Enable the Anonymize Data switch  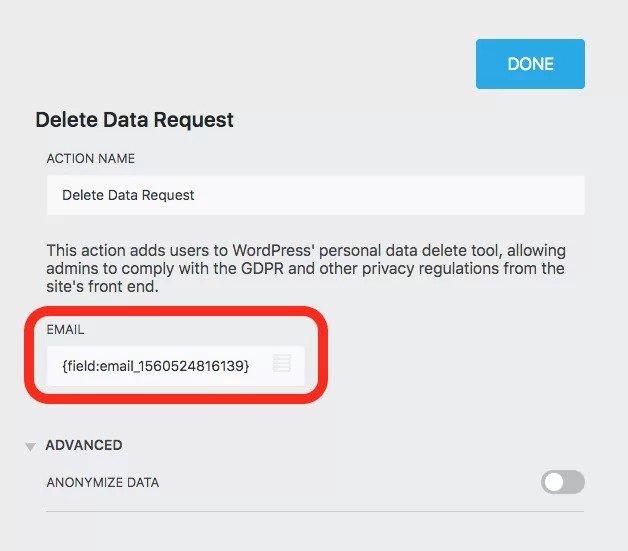point(562,483)
